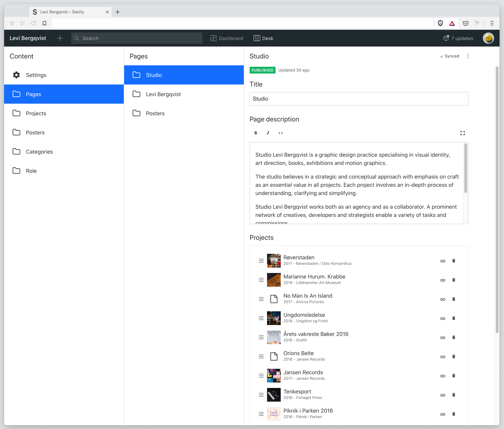The width and height of the screenshot is (504, 429).
Task: Open the Piknik i Parken 2016 thumbnail
Action: point(274,414)
